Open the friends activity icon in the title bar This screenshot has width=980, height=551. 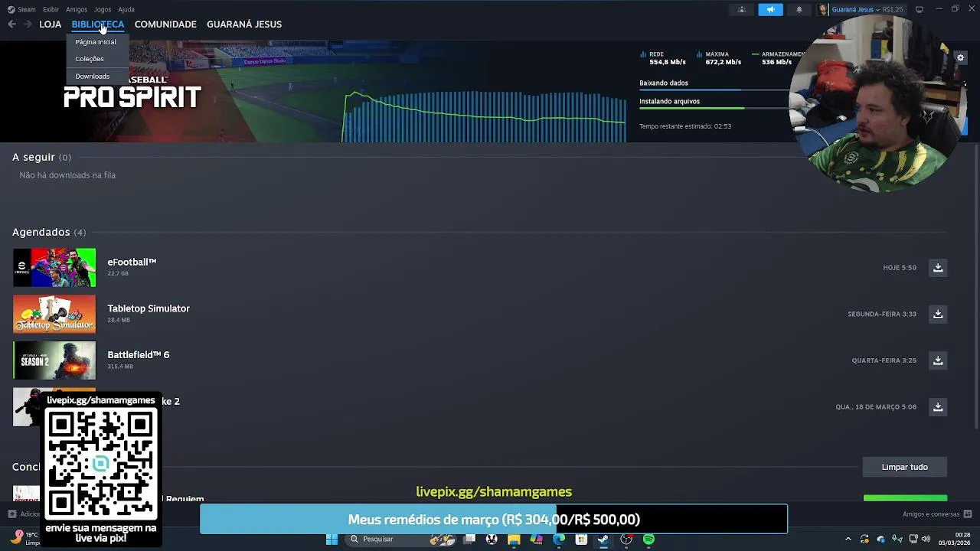tap(741, 9)
